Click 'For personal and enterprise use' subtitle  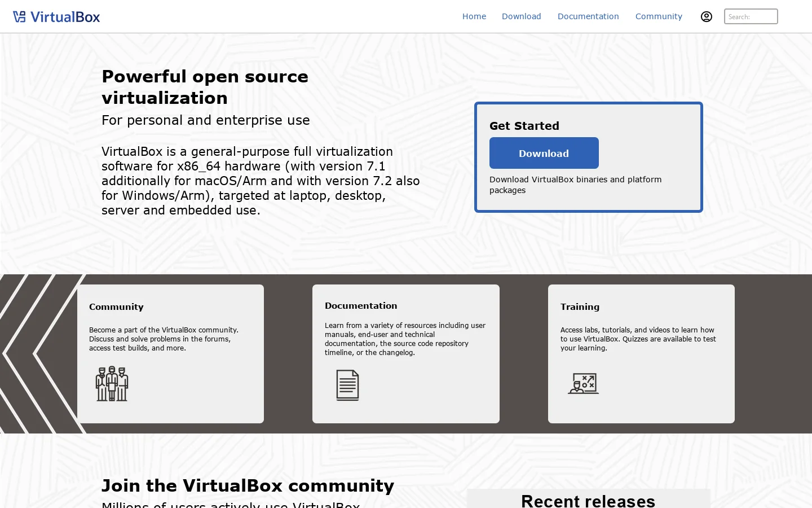click(206, 120)
